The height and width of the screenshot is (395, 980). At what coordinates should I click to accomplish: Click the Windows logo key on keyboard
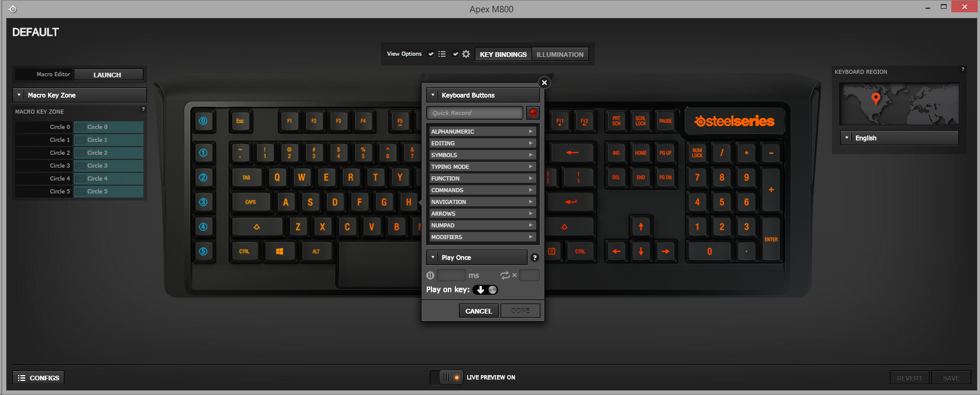[279, 251]
